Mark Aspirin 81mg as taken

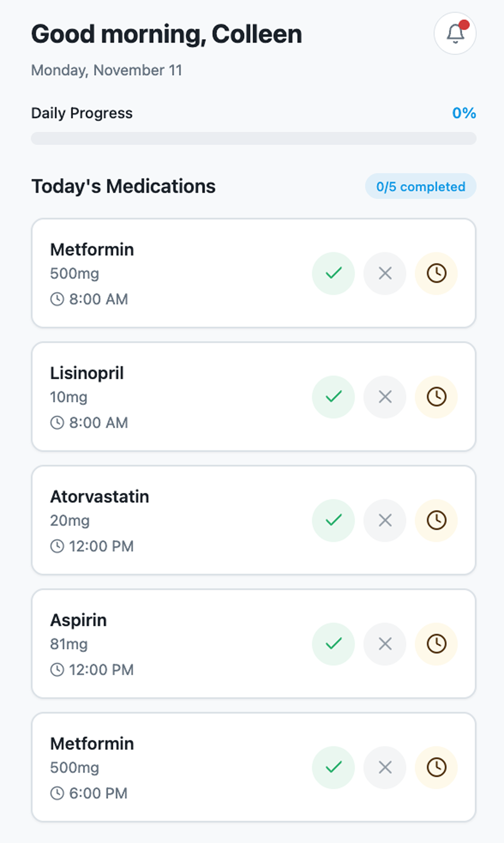pyautogui.click(x=333, y=644)
